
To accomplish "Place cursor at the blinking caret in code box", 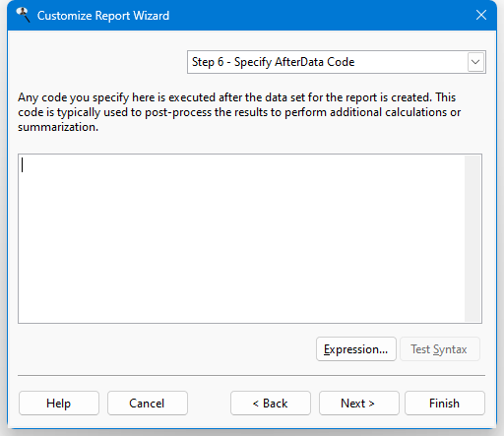I will (23, 165).
